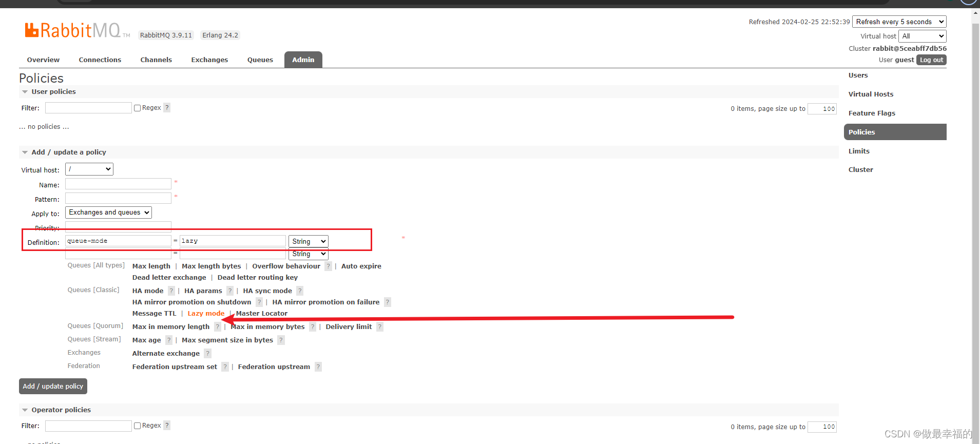Open help for Delivery limit
Viewport: 980px width, 444px height.
380,327
